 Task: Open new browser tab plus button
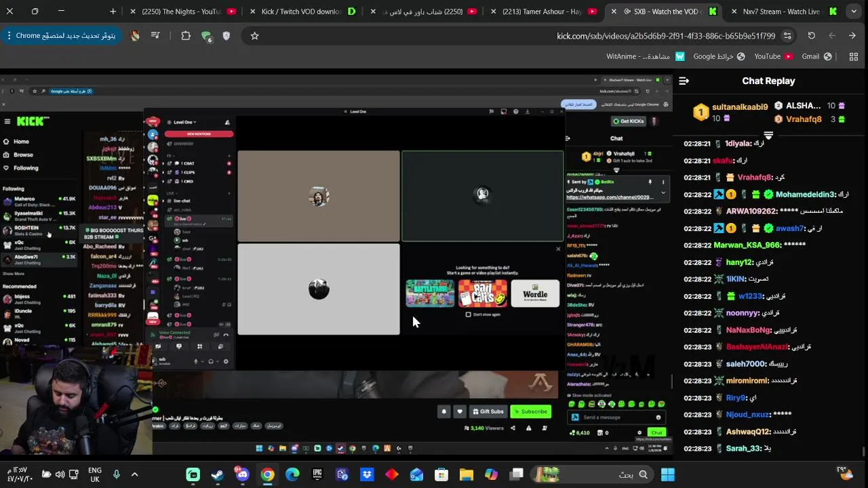coord(113,12)
